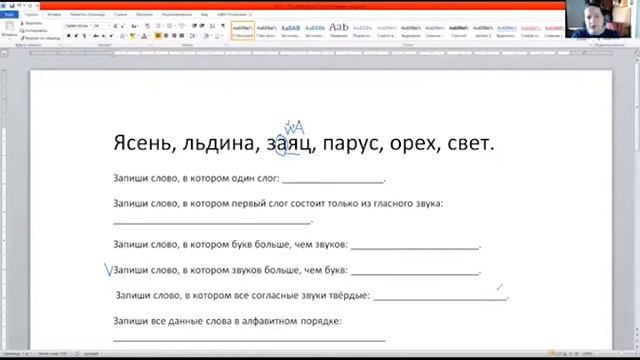The image size is (640, 360).
Task: Click the Вставить paste icon
Action: 9,27
